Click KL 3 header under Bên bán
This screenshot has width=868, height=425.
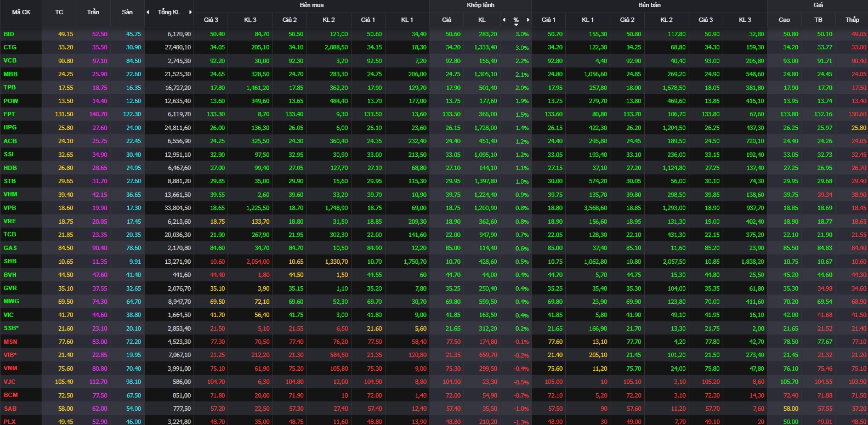pyautogui.click(x=745, y=20)
